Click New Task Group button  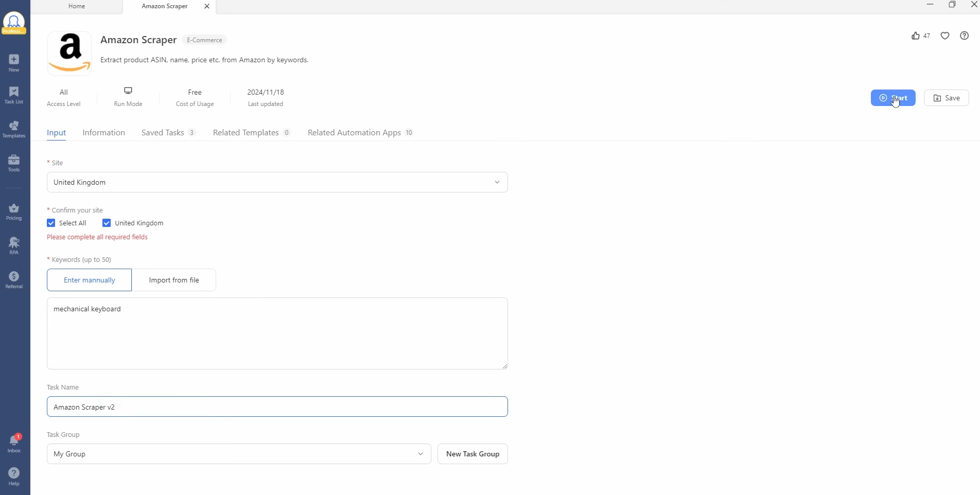472,454
